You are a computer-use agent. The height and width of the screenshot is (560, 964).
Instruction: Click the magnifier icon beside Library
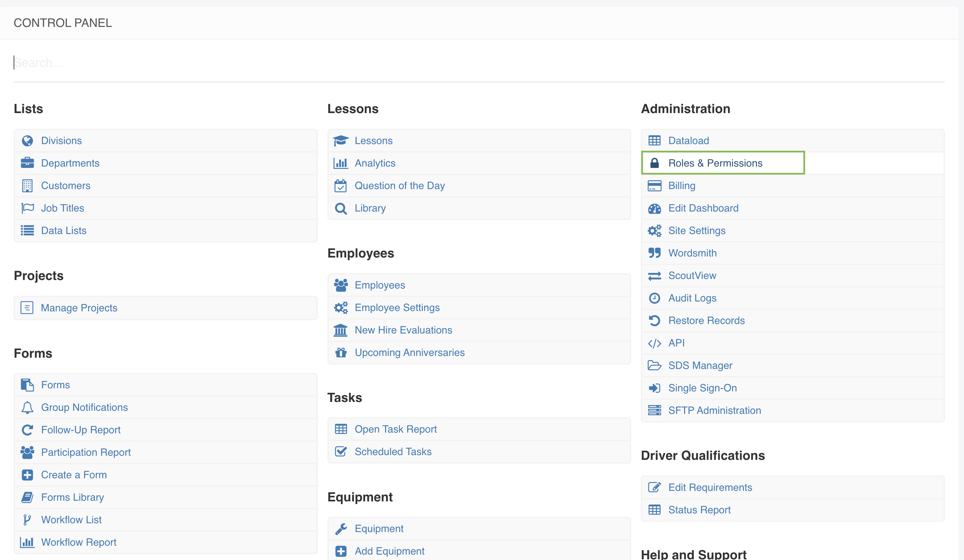(x=341, y=208)
